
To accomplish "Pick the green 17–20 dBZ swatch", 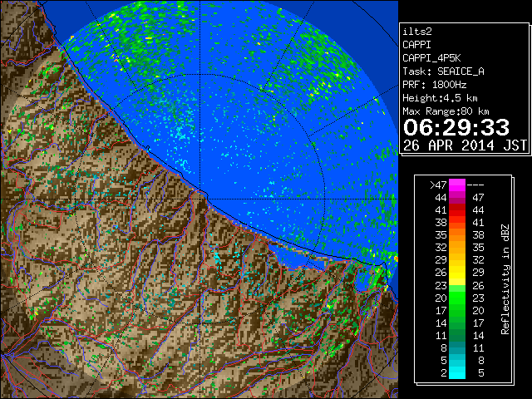I will click(457, 311).
